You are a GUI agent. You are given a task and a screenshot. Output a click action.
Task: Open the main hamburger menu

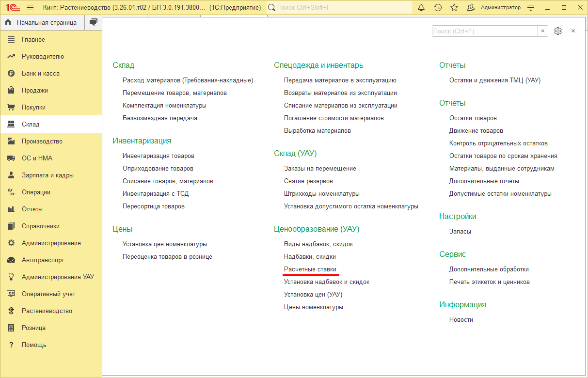[30, 8]
